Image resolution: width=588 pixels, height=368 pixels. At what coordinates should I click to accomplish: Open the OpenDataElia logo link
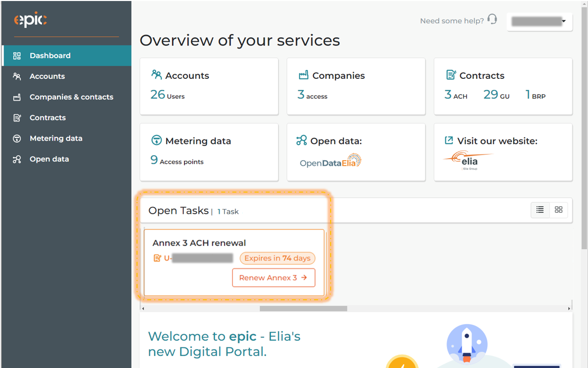coord(330,161)
